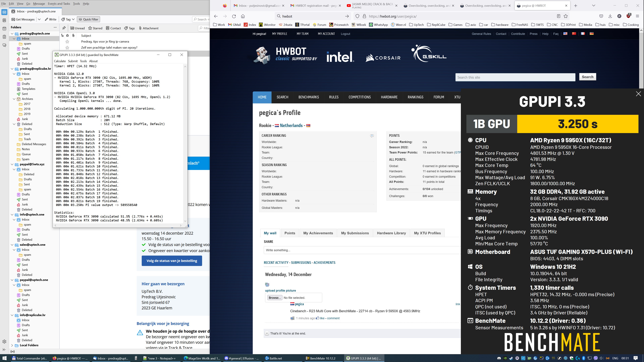Image resolution: width=644 pixels, height=362 pixels.
Task: Click thread column icon in message list header
Action: 63,36
